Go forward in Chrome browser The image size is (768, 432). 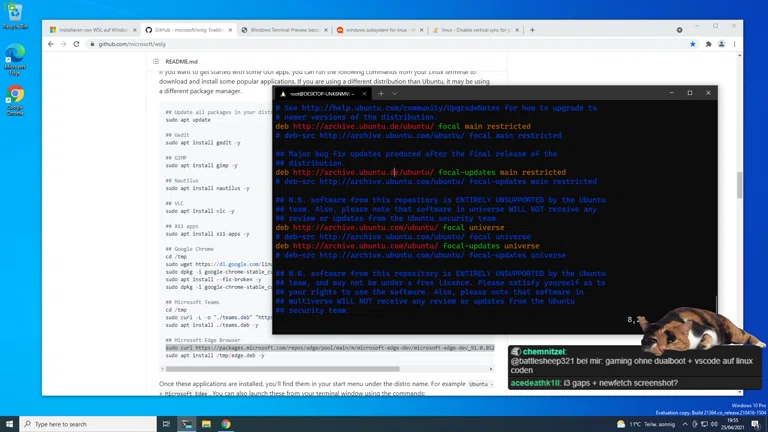[x=63, y=44]
